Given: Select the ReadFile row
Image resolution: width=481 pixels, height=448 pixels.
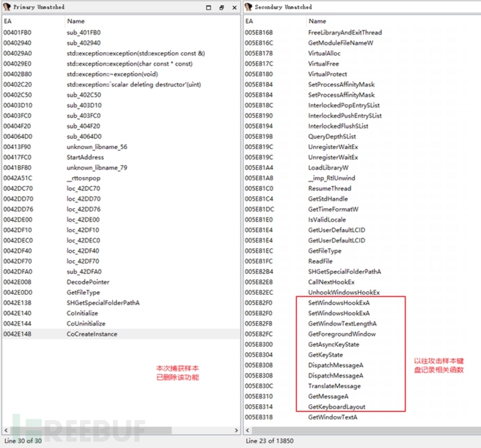Looking at the screenshot, I should point(362,261).
